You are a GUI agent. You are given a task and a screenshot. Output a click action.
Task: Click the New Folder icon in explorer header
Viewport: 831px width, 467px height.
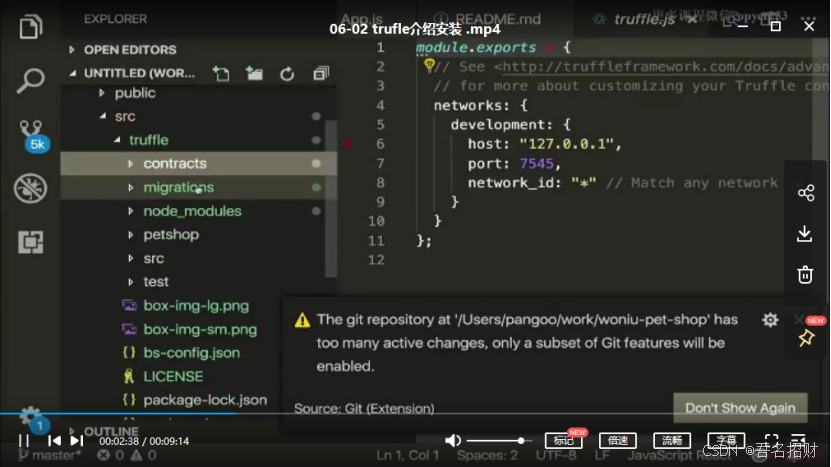click(254, 73)
